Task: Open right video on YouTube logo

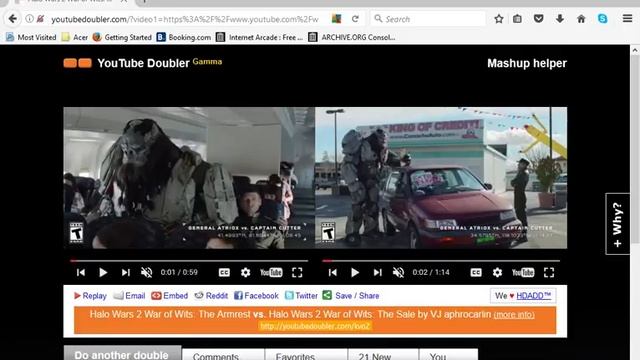Action: (x=523, y=272)
